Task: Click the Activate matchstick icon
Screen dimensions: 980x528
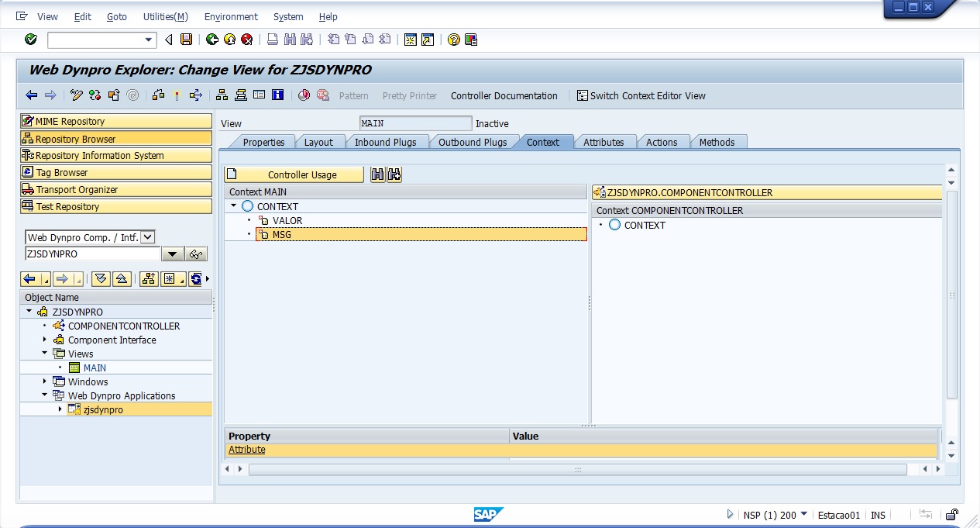Action: [177, 95]
